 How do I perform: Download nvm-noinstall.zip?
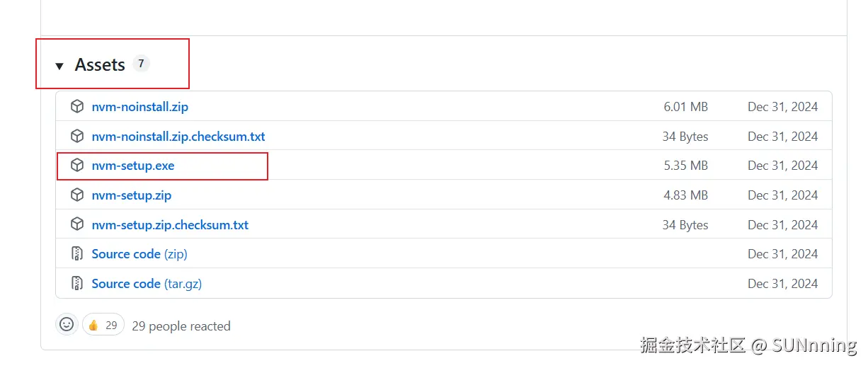[x=139, y=107]
